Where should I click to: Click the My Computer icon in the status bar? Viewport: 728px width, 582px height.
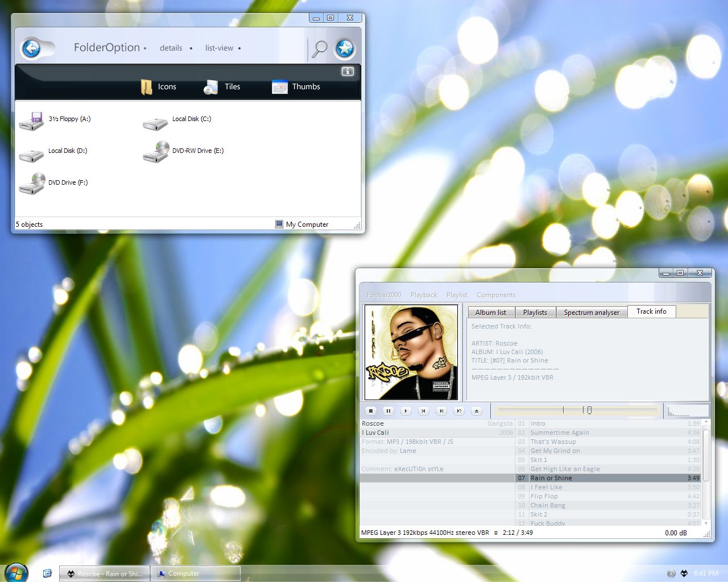coord(279,225)
